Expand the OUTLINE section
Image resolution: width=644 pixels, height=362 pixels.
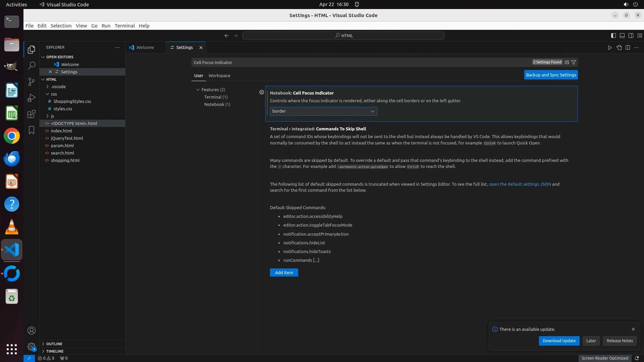54,344
